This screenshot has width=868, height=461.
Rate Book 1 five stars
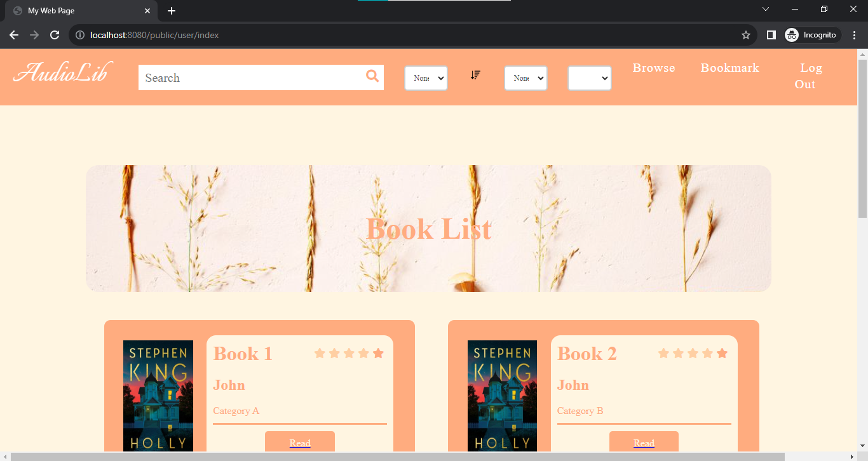(x=378, y=353)
